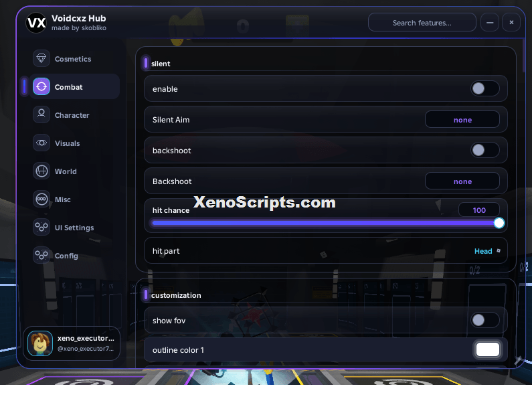Image resolution: width=532 pixels, height=405 pixels.
Task: Set the Backshoot keybind
Action: click(x=462, y=181)
